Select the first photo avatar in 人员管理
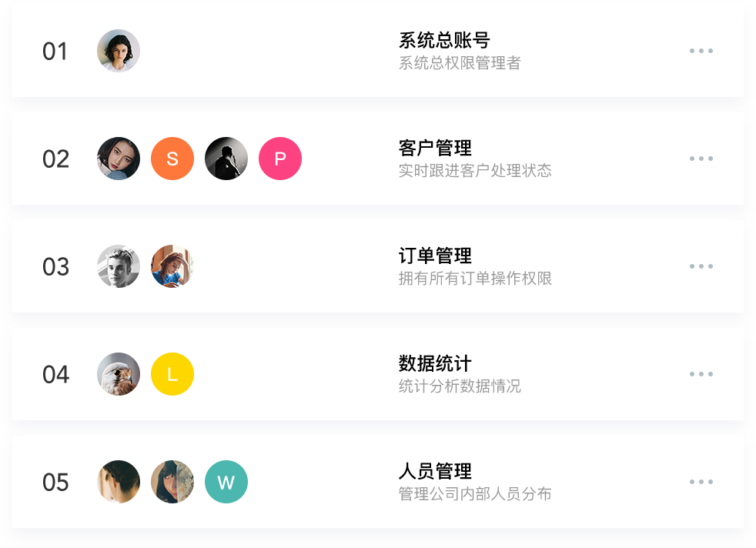The image size is (756, 548). tap(119, 482)
